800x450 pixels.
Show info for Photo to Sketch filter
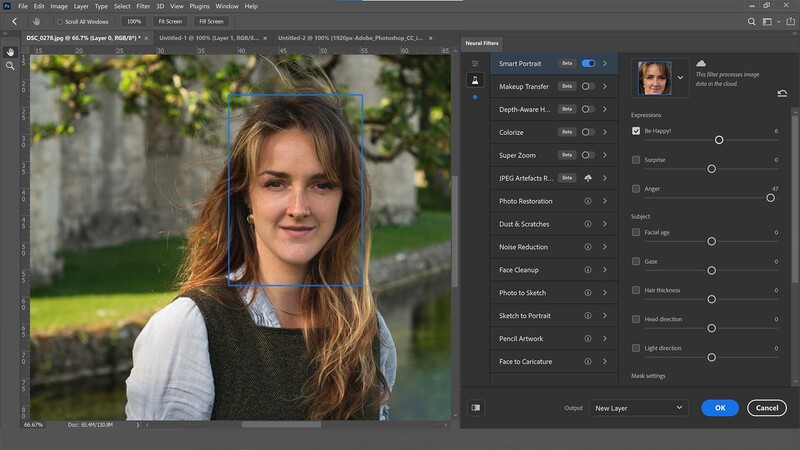588,293
